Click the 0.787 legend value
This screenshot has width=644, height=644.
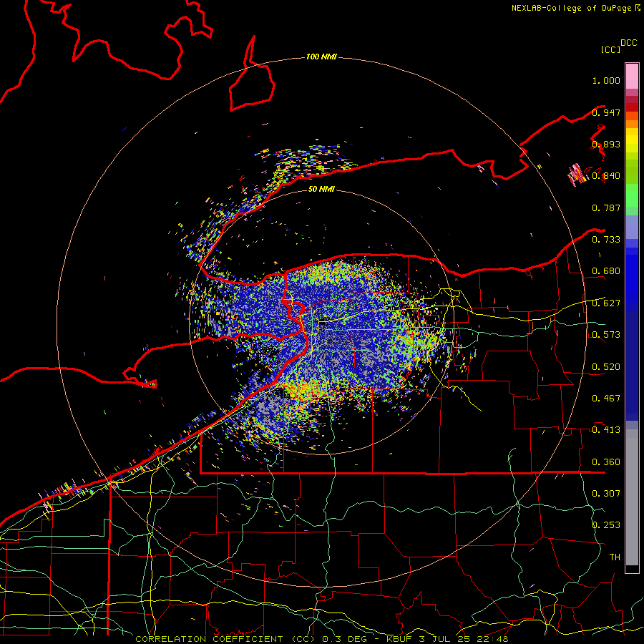[x=606, y=208]
